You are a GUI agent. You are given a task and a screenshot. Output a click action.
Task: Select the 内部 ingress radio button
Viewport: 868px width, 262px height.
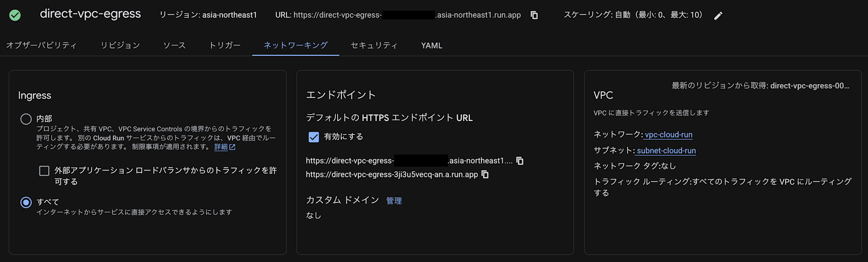pyautogui.click(x=26, y=119)
